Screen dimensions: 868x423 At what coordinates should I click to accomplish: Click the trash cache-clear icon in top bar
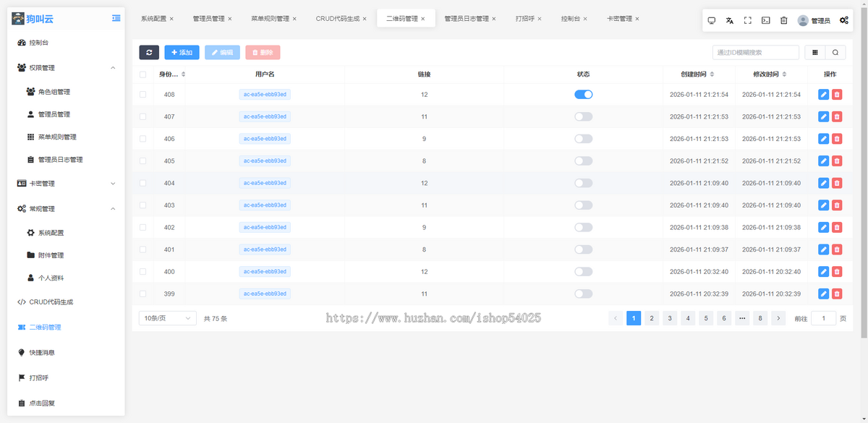[x=784, y=21]
